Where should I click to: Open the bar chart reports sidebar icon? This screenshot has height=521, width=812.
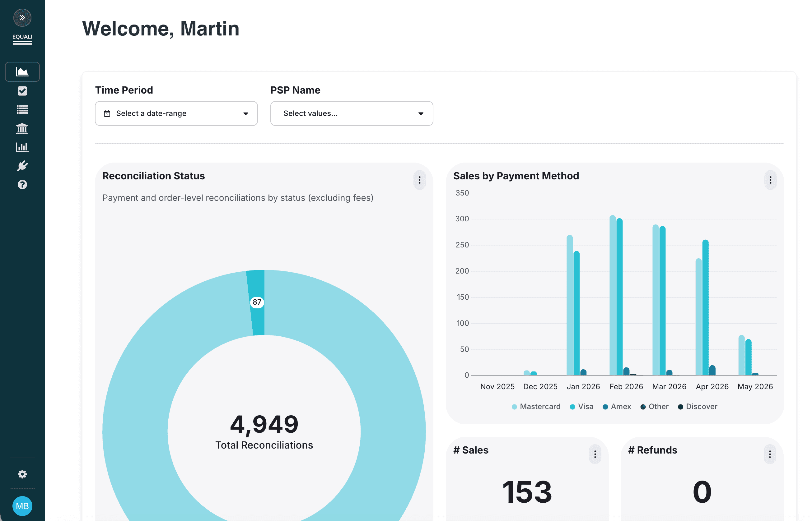(x=22, y=147)
